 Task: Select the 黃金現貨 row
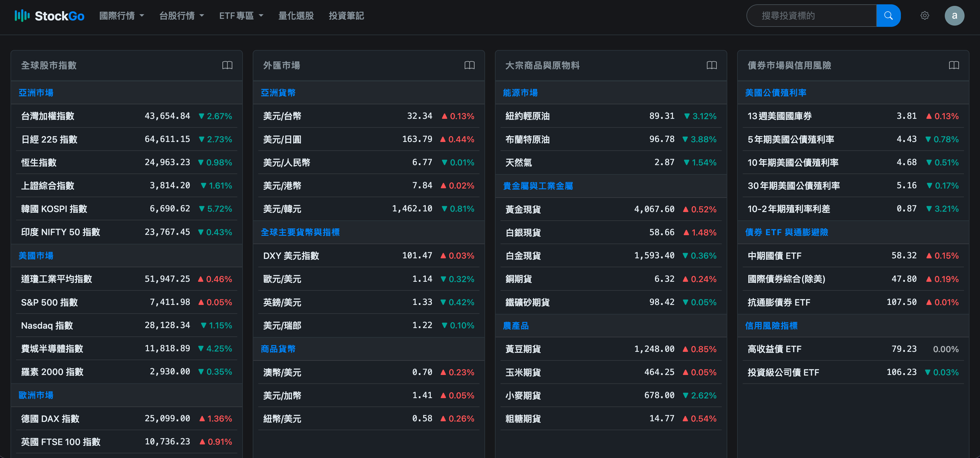point(611,209)
